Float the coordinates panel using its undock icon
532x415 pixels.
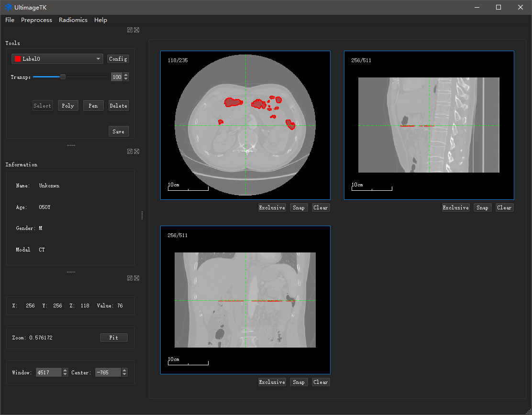129,278
